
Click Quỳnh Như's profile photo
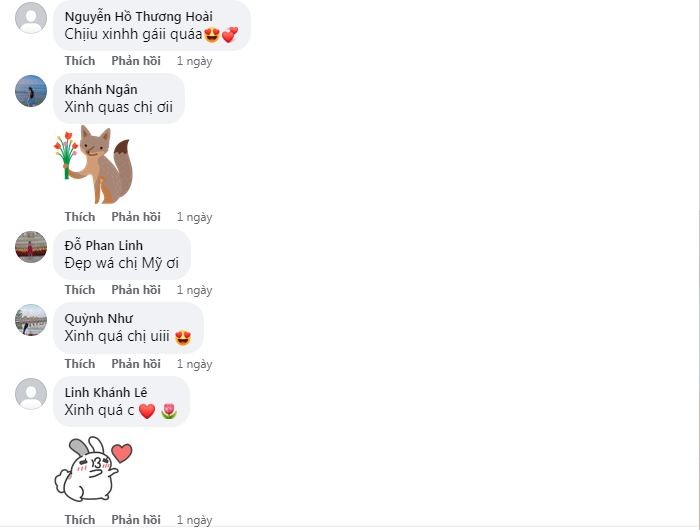click(x=31, y=320)
